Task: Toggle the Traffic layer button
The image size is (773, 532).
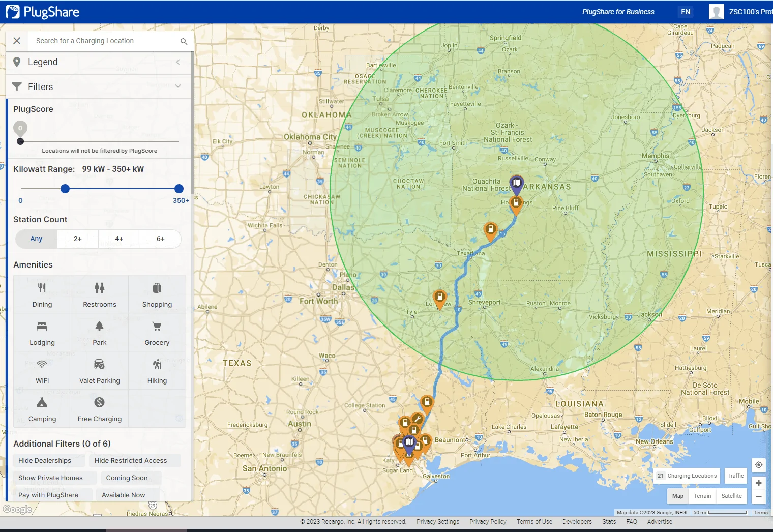Action: pyautogui.click(x=735, y=476)
